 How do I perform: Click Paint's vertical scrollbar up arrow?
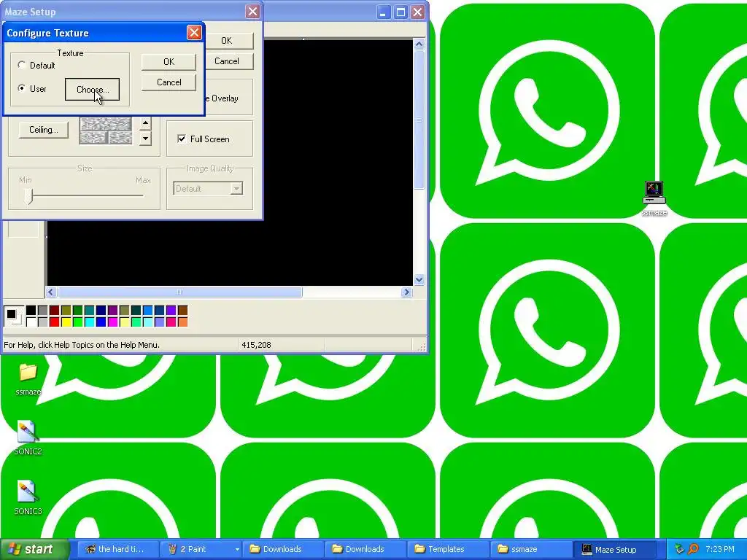419,44
